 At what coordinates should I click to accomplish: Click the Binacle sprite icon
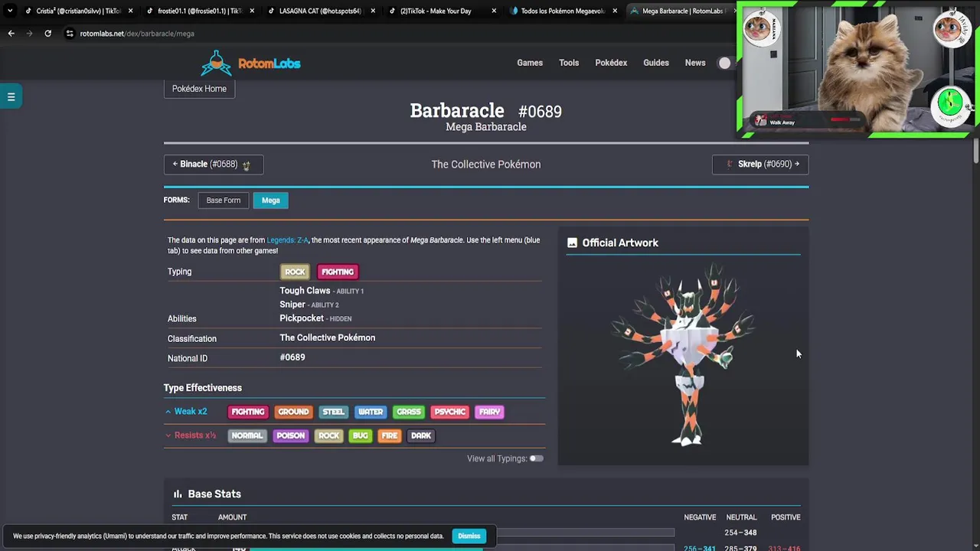point(247,165)
